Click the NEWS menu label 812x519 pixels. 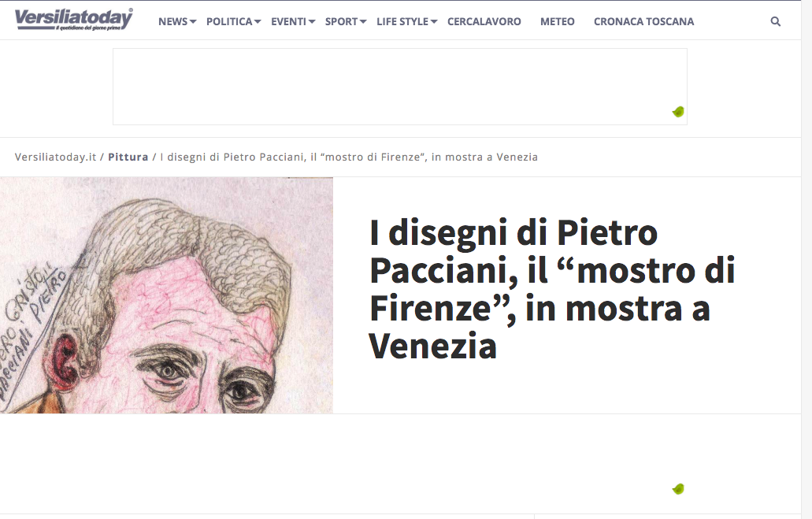173,21
